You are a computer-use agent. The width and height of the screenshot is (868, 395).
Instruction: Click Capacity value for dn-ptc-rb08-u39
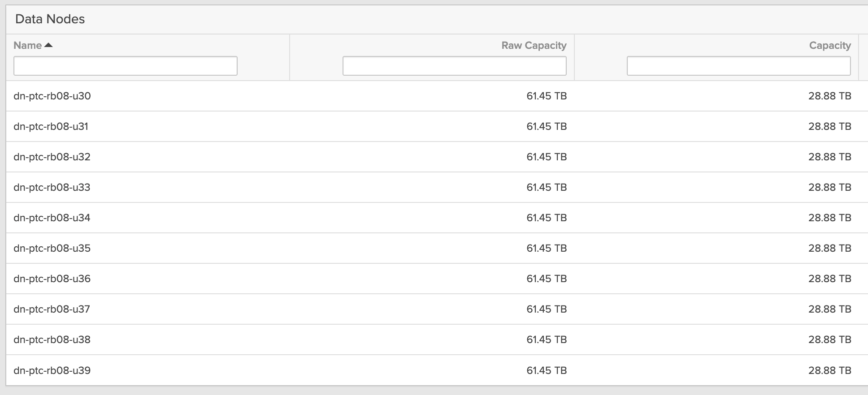(x=829, y=370)
